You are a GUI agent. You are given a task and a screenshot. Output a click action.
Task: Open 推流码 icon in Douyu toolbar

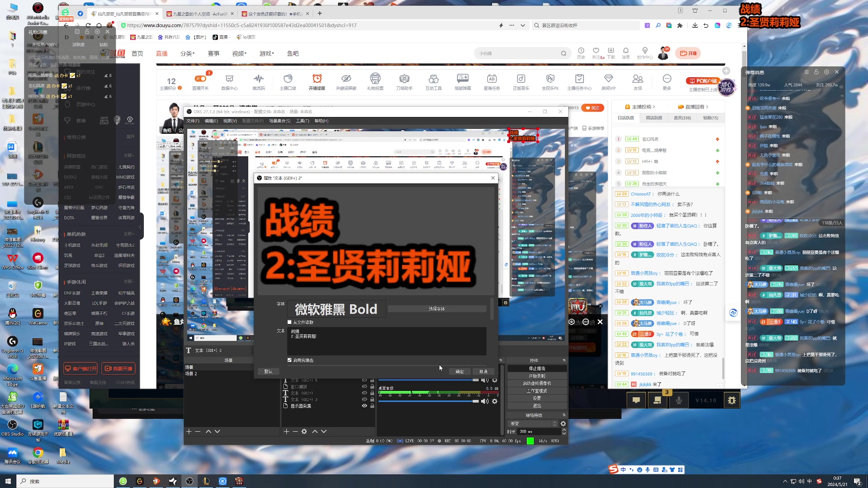click(x=259, y=79)
